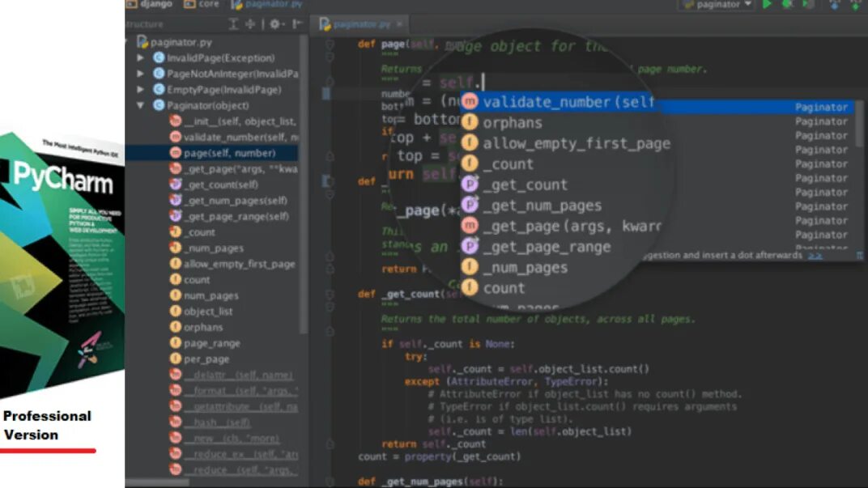Toggle the fold marker beside def page
Image resolution: width=868 pixels, height=488 pixels.
pyautogui.click(x=330, y=44)
